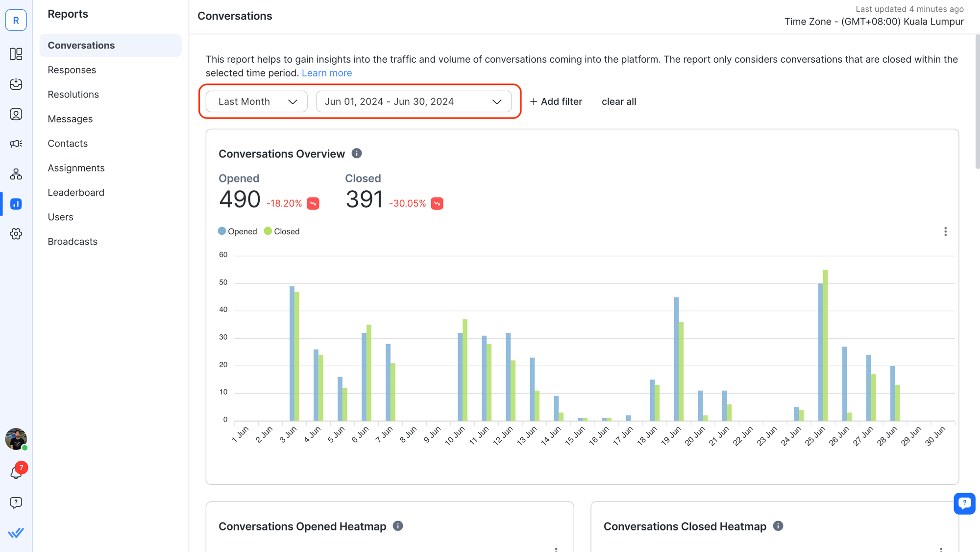Open the broadcasts megaphone icon
The image size is (980, 552).
tap(16, 144)
